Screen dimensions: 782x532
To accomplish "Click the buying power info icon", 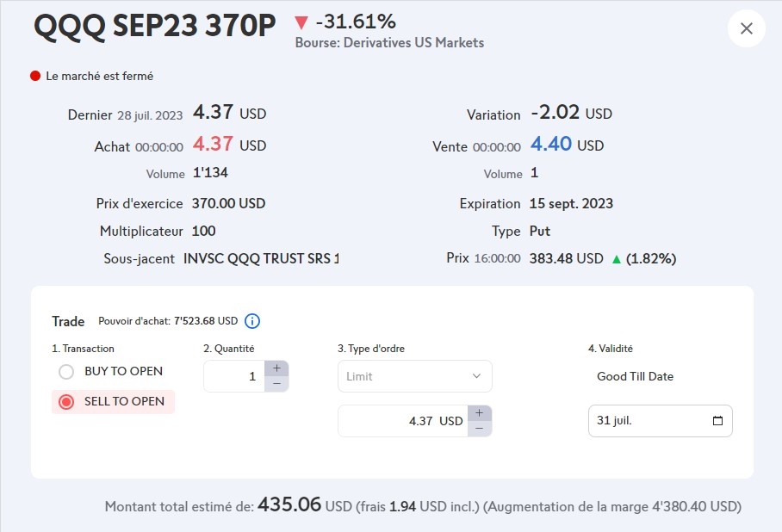I will [x=252, y=321].
